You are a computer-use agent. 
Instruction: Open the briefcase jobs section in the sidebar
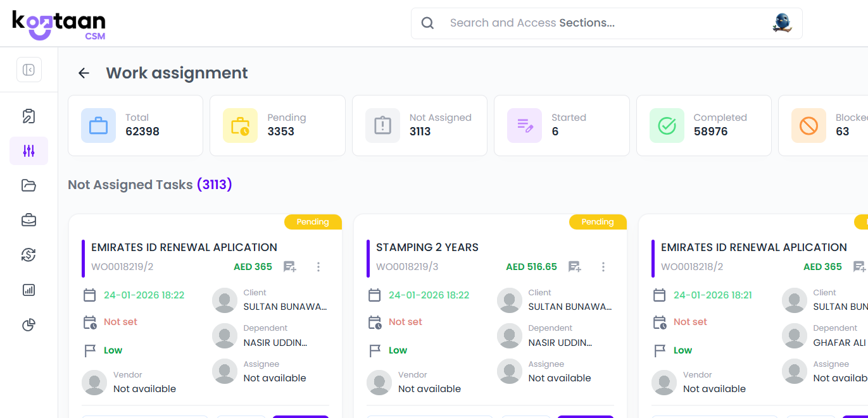pyautogui.click(x=28, y=219)
